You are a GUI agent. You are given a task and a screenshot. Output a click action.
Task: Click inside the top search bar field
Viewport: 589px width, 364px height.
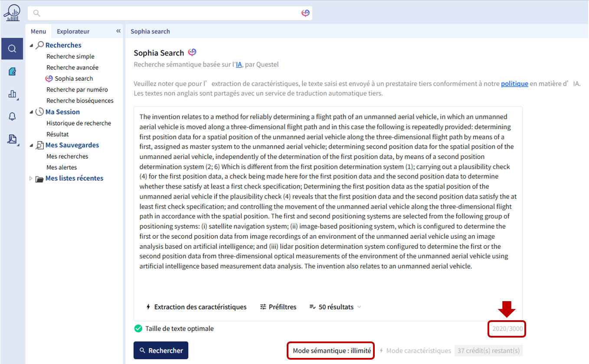pos(170,13)
